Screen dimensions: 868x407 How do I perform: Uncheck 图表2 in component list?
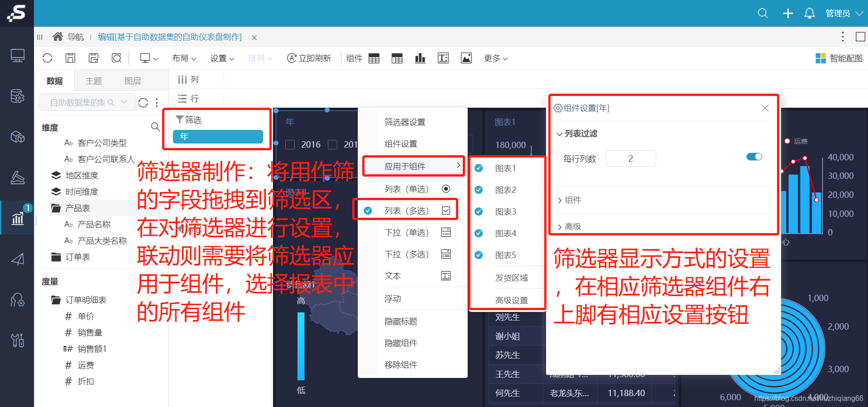tap(479, 190)
